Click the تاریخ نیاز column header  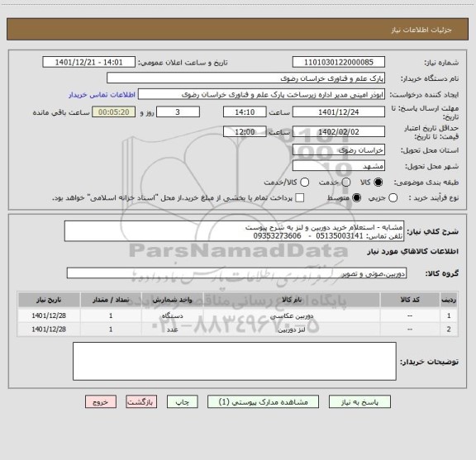pyautogui.click(x=49, y=300)
